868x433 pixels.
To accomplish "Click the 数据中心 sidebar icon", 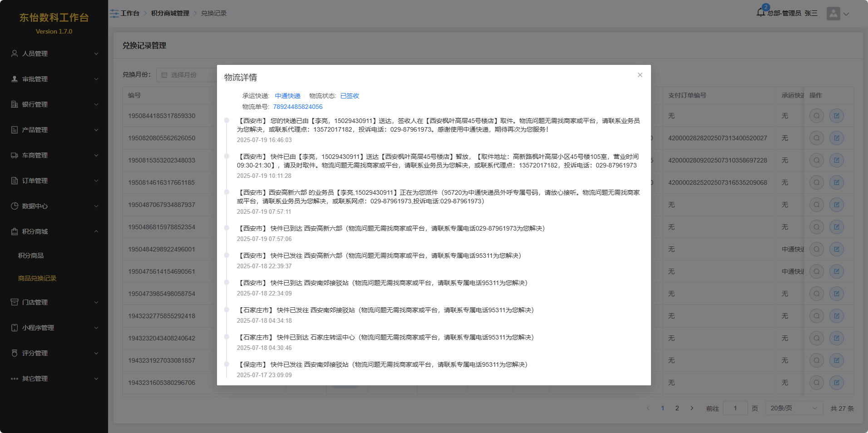I will [15, 206].
